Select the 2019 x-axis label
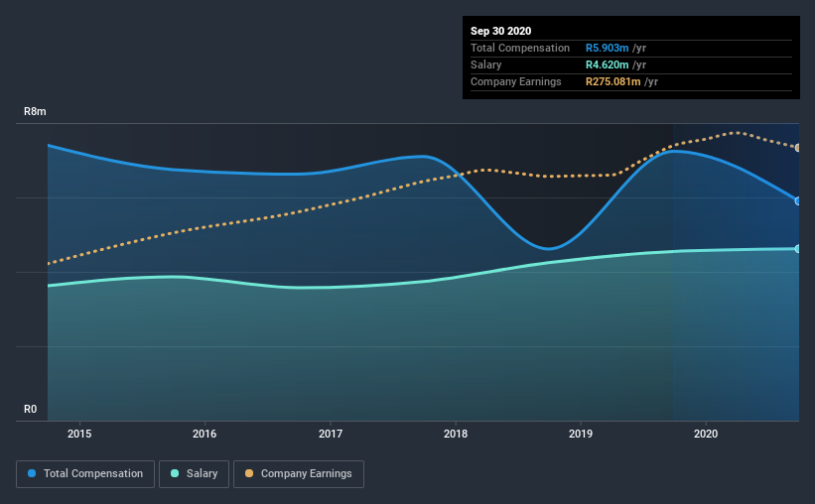Screen dimensions: 815x504 click(581, 434)
